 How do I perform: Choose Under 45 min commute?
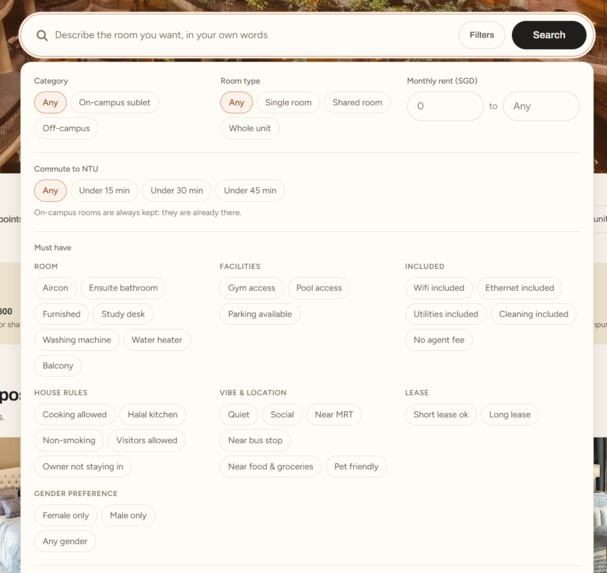[250, 190]
